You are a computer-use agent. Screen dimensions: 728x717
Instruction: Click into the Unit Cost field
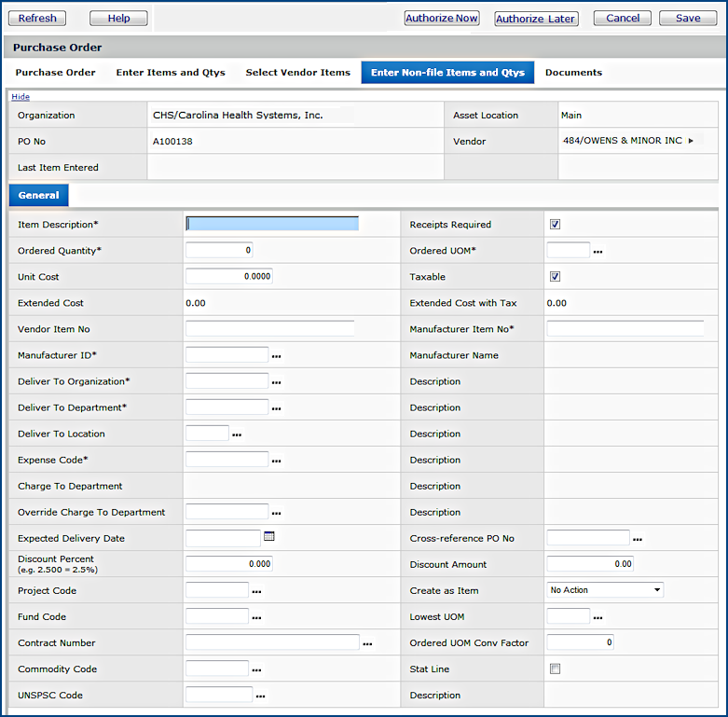[229, 277]
